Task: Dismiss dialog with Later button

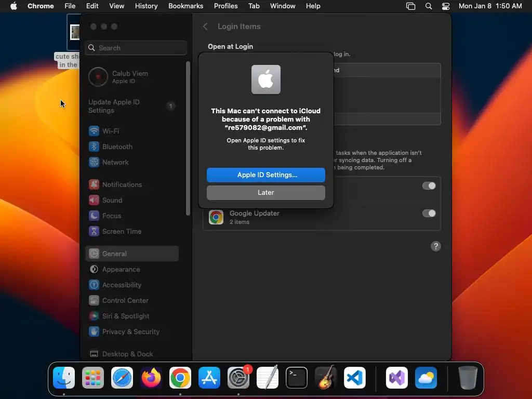Action: [x=266, y=192]
